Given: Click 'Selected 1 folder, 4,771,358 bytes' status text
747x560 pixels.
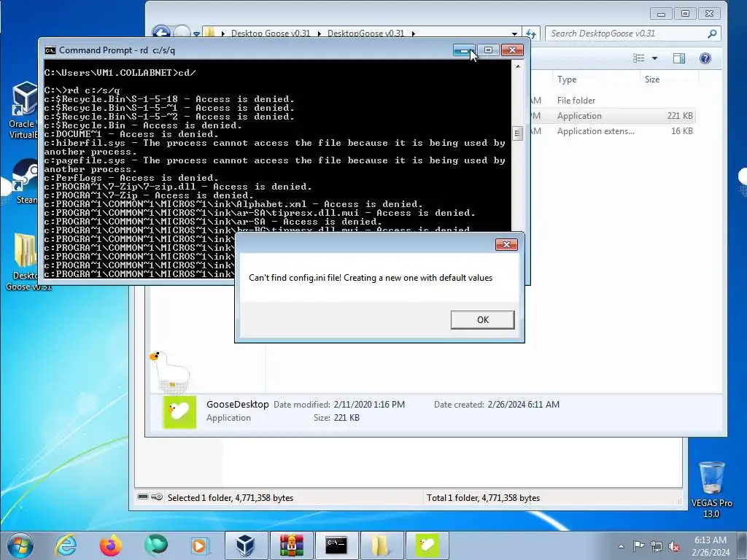Looking at the screenshot, I should [231, 498].
